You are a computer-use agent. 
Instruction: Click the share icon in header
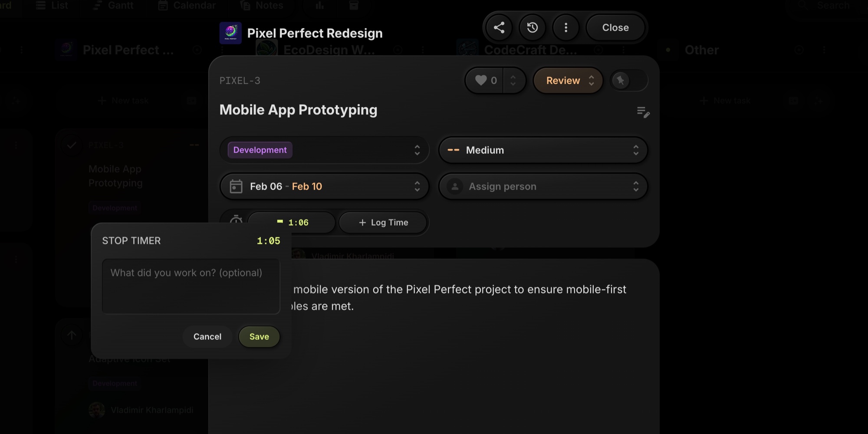tap(499, 28)
